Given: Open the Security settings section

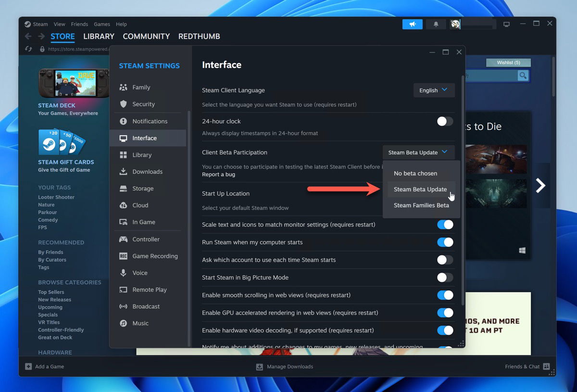Looking at the screenshot, I should click(144, 104).
